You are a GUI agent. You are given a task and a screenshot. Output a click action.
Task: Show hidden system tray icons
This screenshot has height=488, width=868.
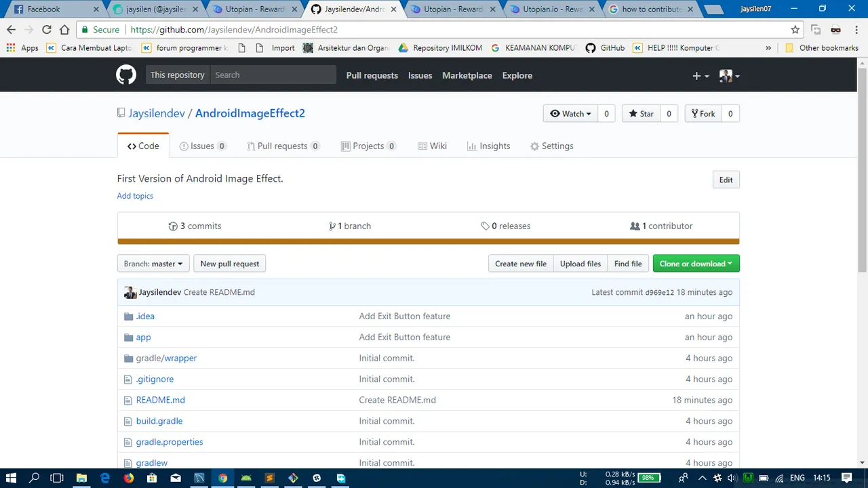701,478
